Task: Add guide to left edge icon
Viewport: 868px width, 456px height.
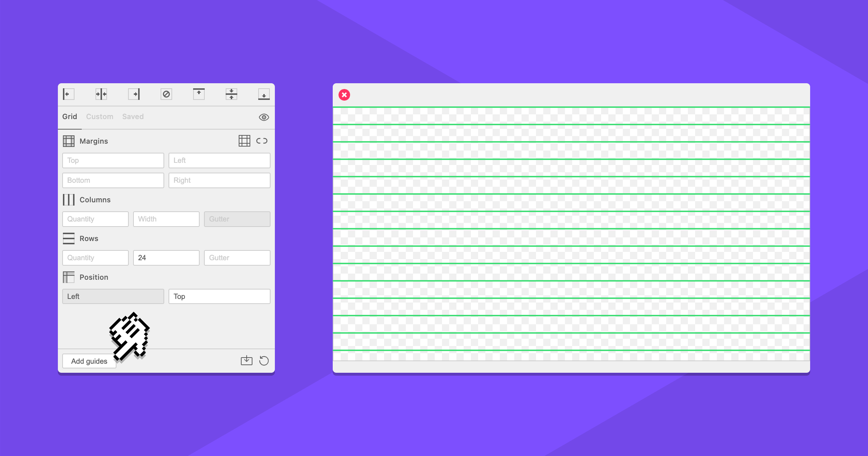Action: (x=68, y=94)
